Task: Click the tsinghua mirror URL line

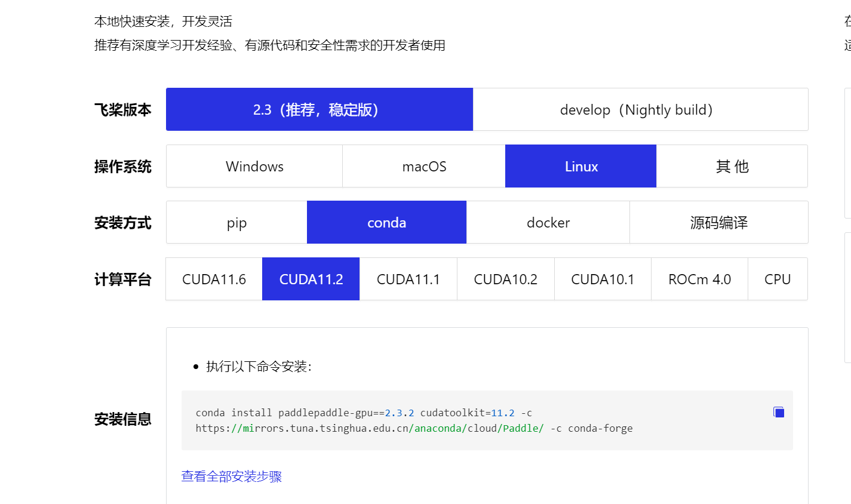Action: tap(414, 428)
